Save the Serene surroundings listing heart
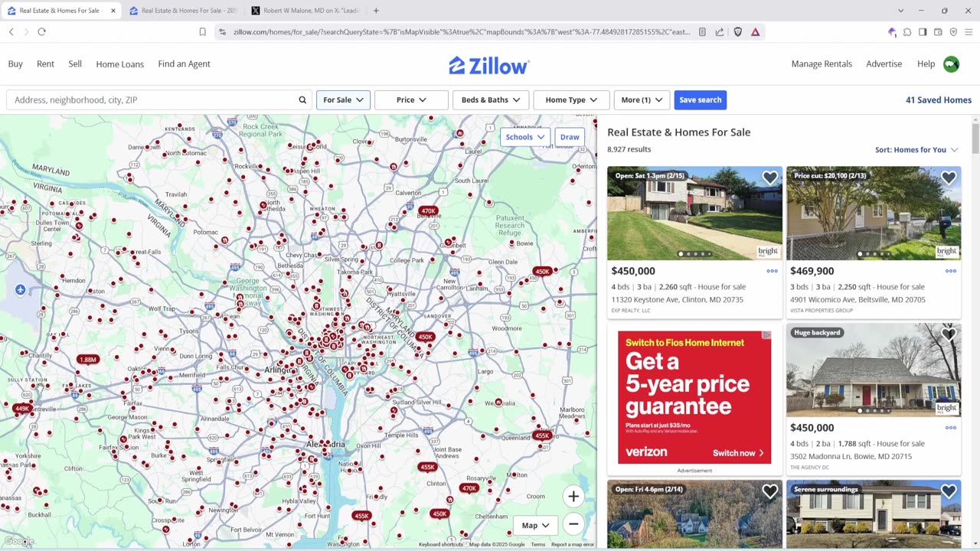The height and width of the screenshot is (551, 980). pos(949,491)
